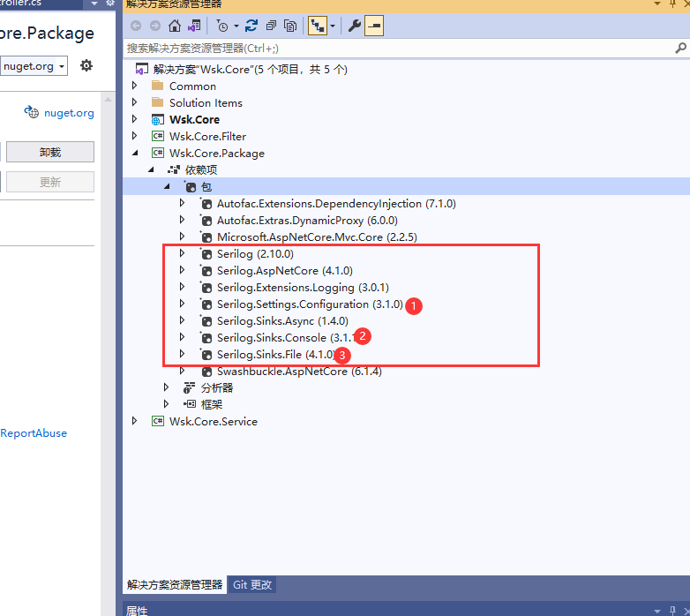Pin Solution Explorer with the pin icon

672,4
